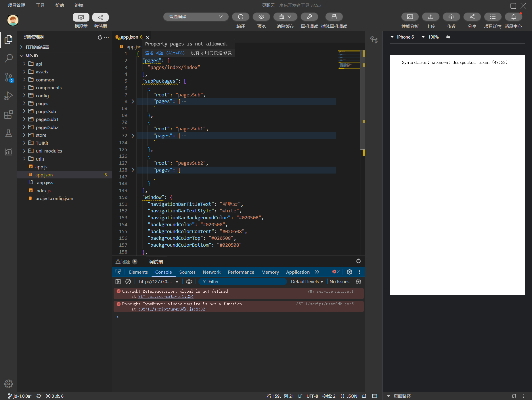Click the compile refresh icon
This screenshot has width=532, height=400.
click(x=240, y=17)
